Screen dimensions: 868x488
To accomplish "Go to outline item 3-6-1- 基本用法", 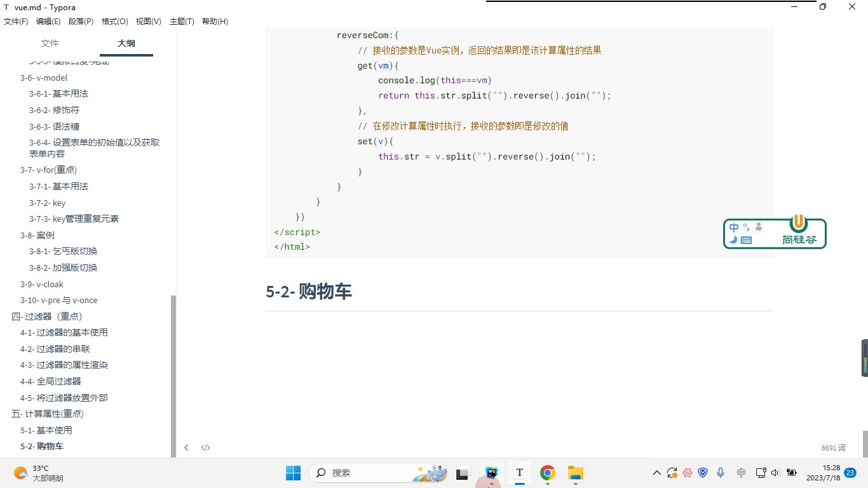I will (58, 93).
